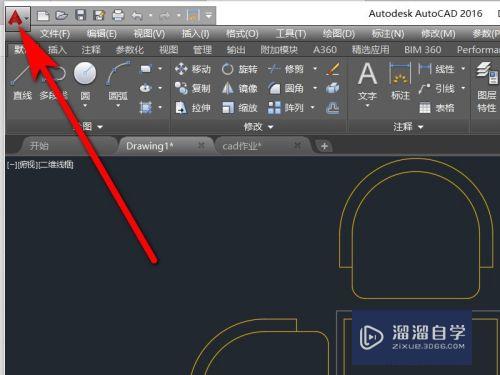
Task: Click the erase pencil-eraser icon
Action: coord(333,69)
